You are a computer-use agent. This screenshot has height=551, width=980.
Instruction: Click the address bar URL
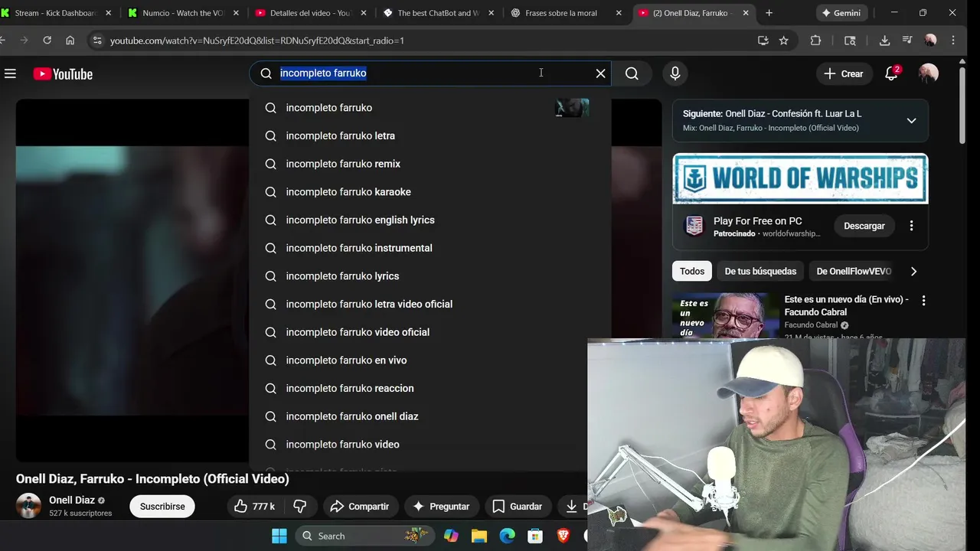point(257,41)
